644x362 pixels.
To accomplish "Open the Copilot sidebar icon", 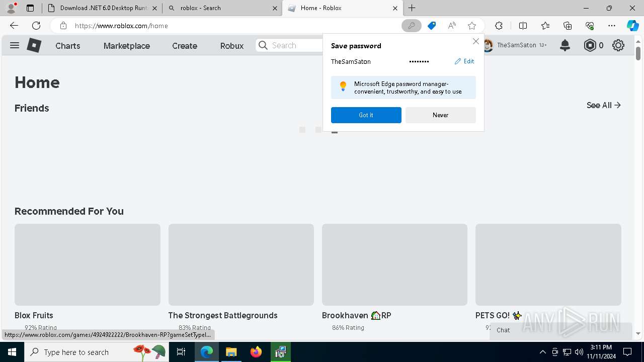I will (x=632, y=26).
